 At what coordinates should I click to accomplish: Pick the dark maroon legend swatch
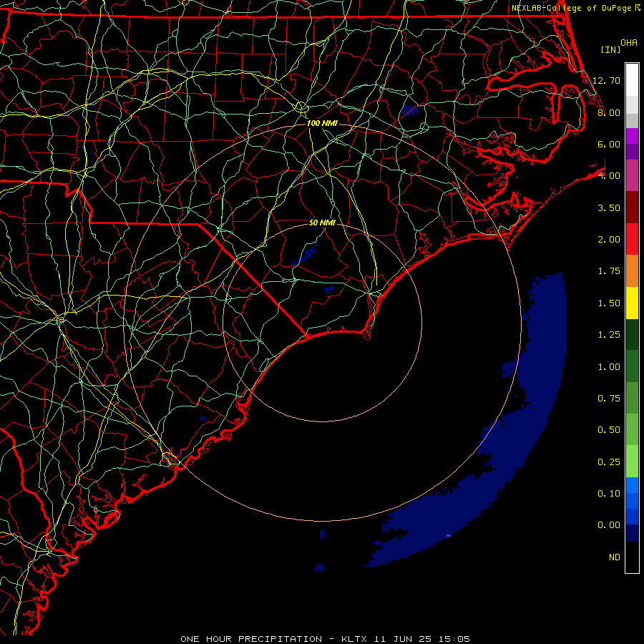coord(632,208)
